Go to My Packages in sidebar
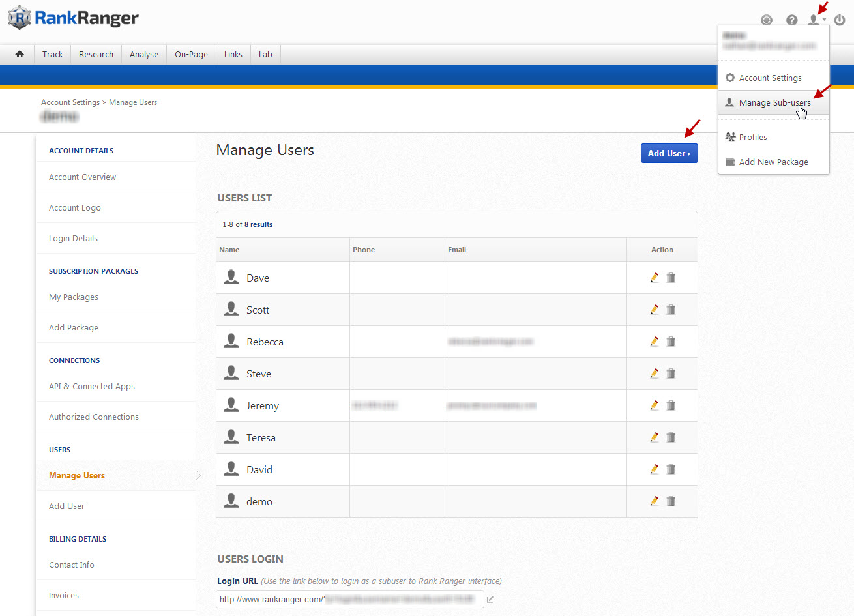The height and width of the screenshot is (616, 854). click(x=74, y=297)
